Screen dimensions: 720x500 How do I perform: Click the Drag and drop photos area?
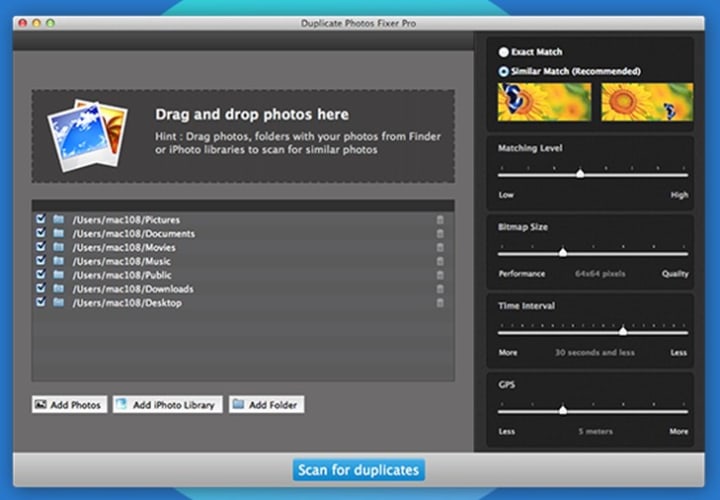[243, 136]
